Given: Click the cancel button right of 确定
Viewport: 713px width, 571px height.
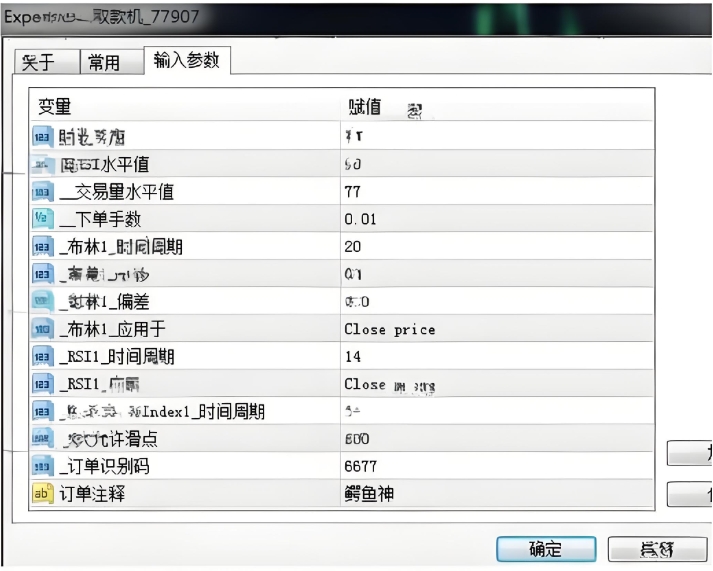Looking at the screenshot, I should coord(657,549).
